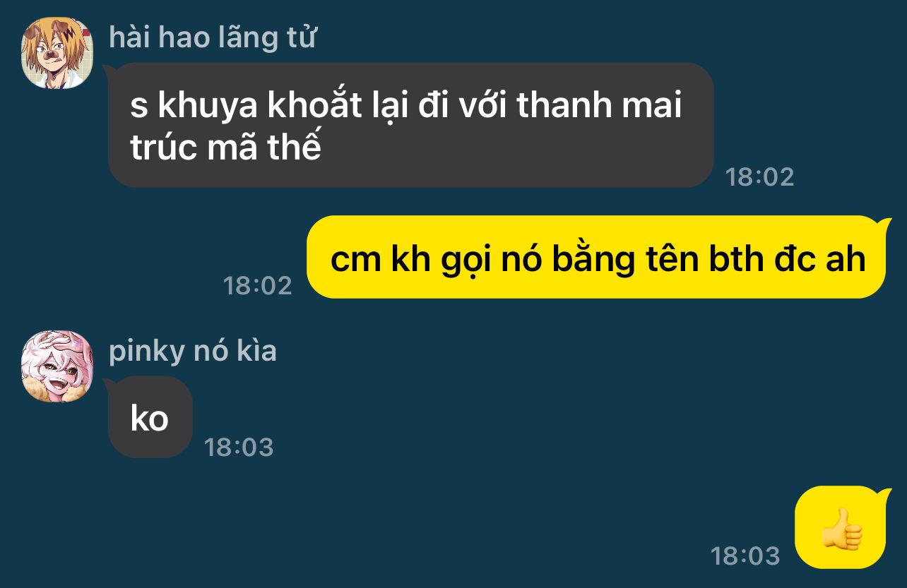Click the 18:03 timestamp beside the thumbs-up bubble
This screenshot has height=588, width=907.
[x=745, y=556]
